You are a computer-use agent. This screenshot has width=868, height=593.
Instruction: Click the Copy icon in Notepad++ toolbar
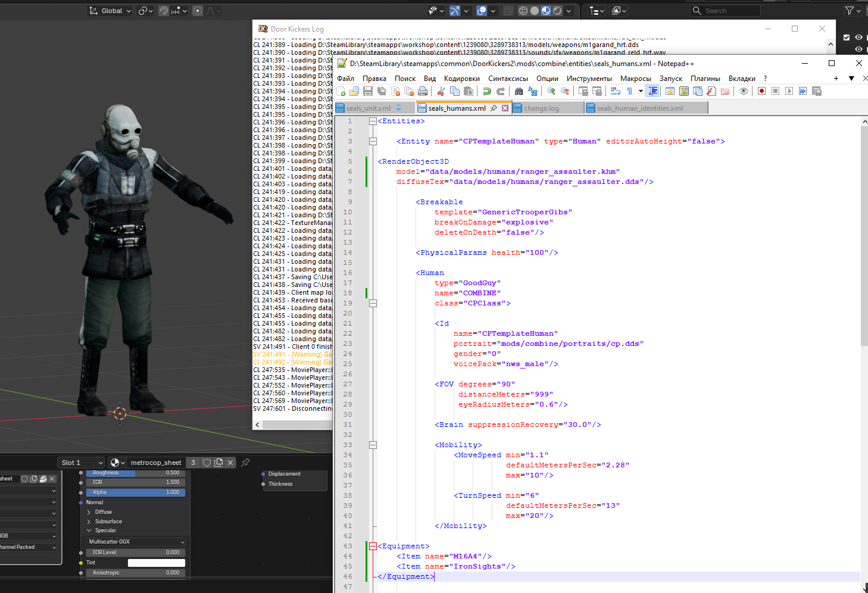[x=455, y=91]
